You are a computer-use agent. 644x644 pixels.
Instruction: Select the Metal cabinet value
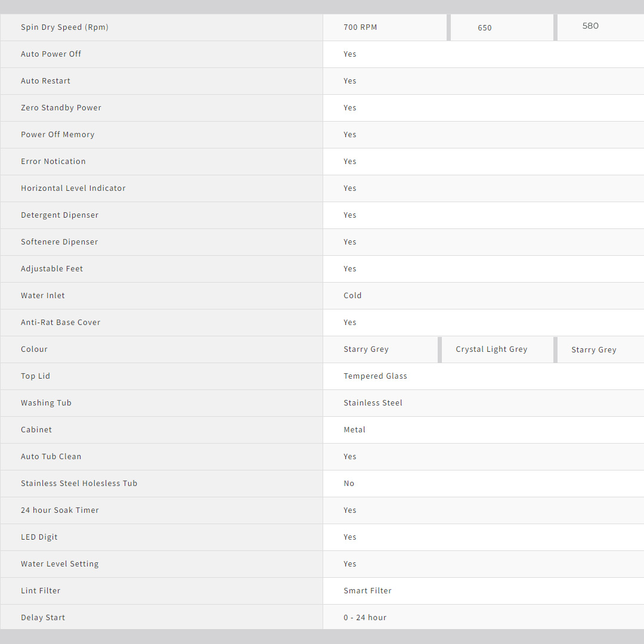tap(354, 430)
